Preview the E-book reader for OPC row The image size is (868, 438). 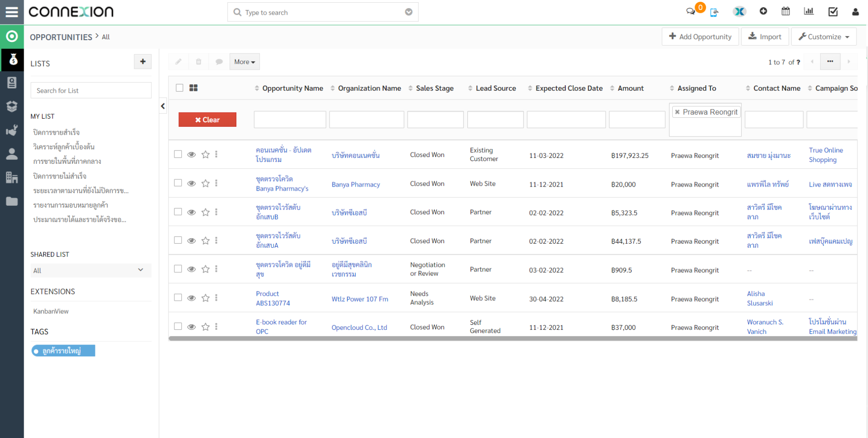tap(192, 327)
